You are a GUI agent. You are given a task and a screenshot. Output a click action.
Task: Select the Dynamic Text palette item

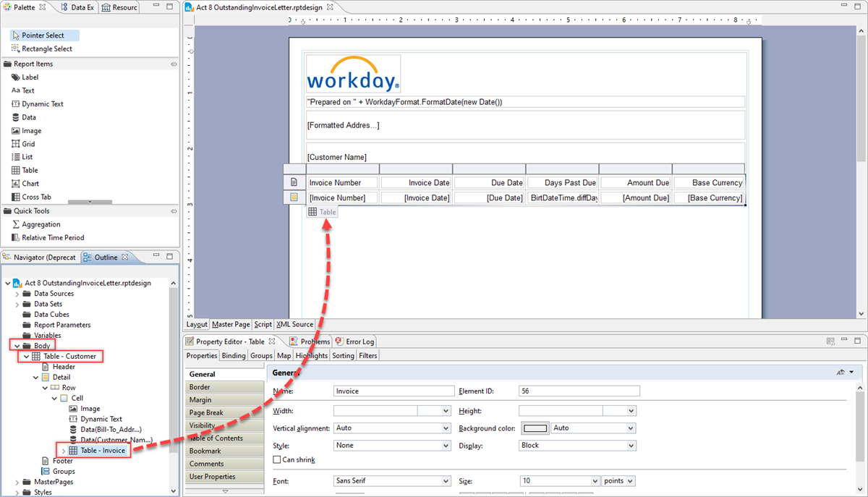tap(38, 104)
